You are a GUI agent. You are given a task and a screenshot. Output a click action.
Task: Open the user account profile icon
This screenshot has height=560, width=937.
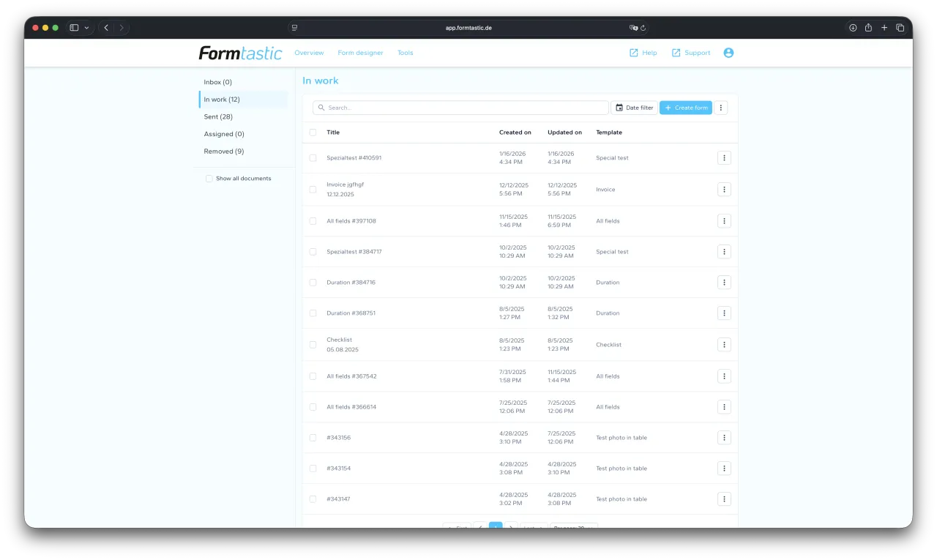728,53
